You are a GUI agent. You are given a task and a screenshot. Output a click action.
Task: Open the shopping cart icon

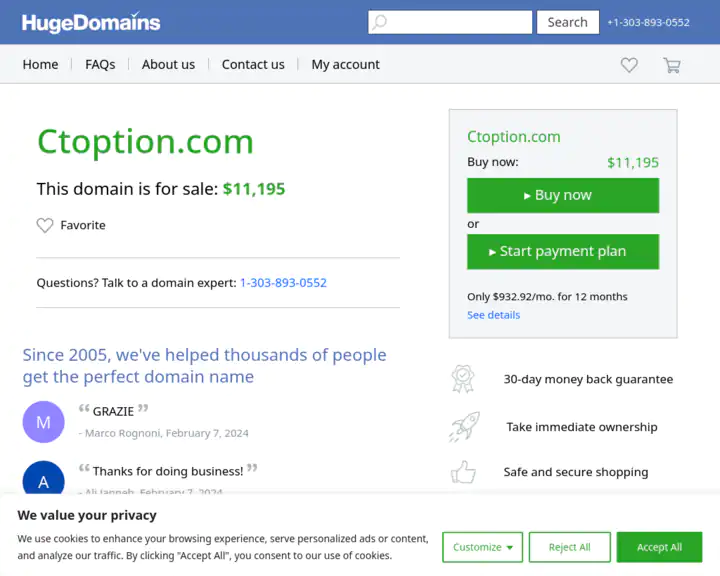pos(671,65)
